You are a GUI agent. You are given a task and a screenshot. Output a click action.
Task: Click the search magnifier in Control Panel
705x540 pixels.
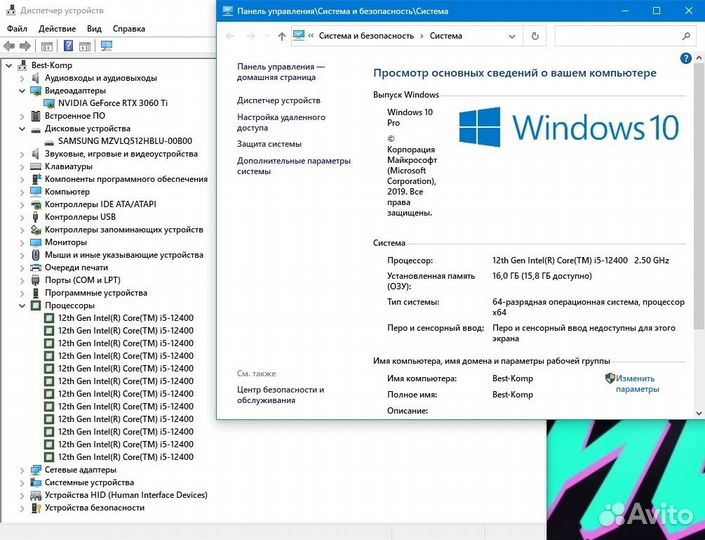pos(686,36)
